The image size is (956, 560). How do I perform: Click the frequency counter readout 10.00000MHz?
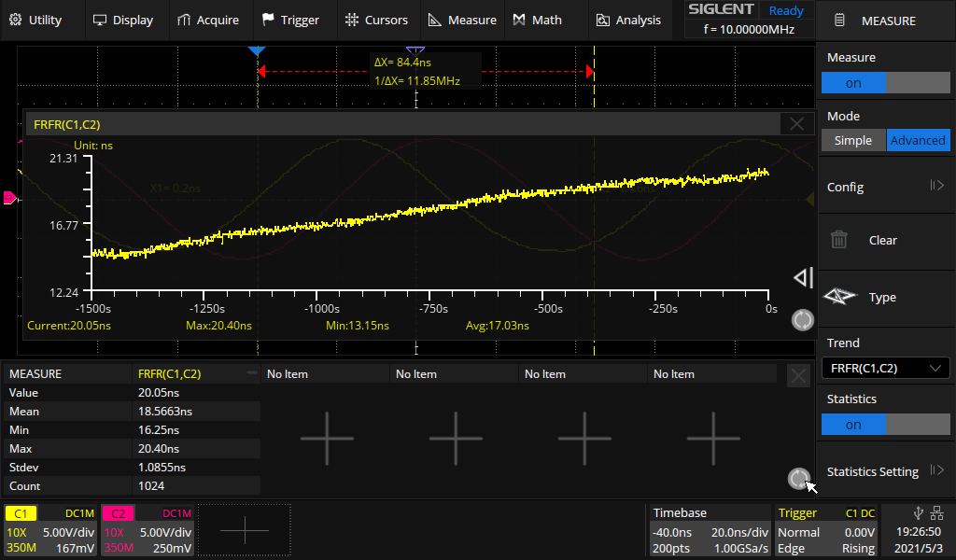(x=749, y=29)
